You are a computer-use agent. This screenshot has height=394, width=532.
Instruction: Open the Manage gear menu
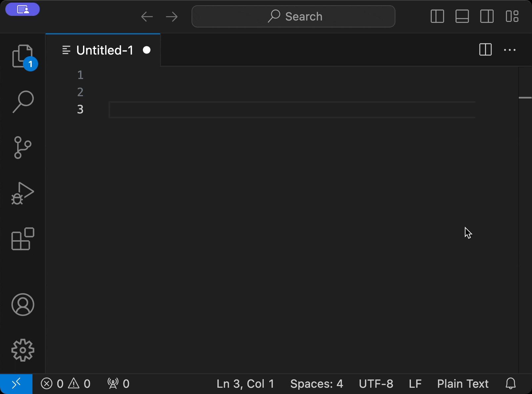[22, 350]
